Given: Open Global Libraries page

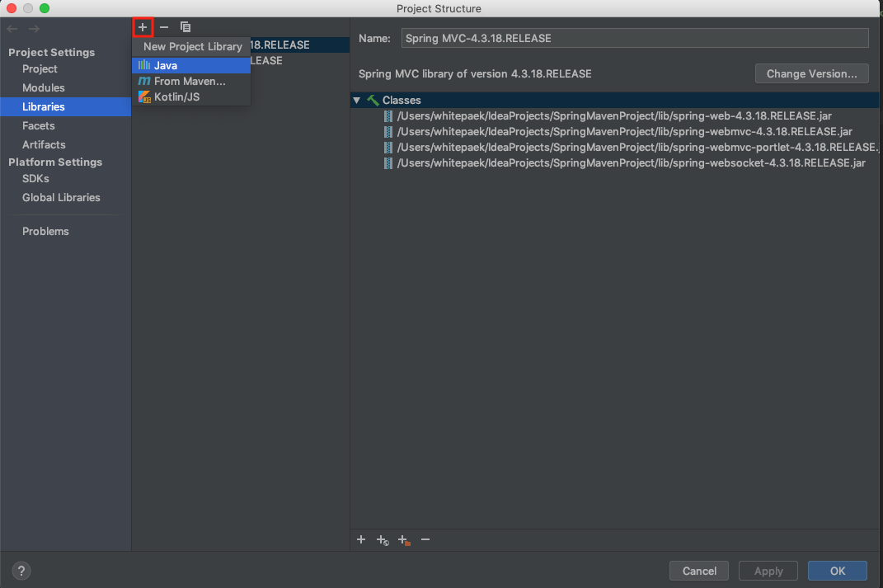Looking at the screenshot, I should point(61,198).
